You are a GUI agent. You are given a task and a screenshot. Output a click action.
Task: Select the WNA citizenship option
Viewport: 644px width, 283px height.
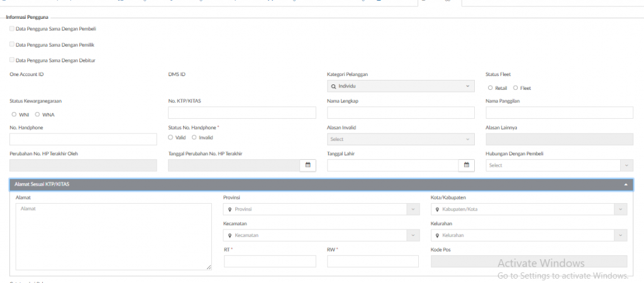point(37,114)
